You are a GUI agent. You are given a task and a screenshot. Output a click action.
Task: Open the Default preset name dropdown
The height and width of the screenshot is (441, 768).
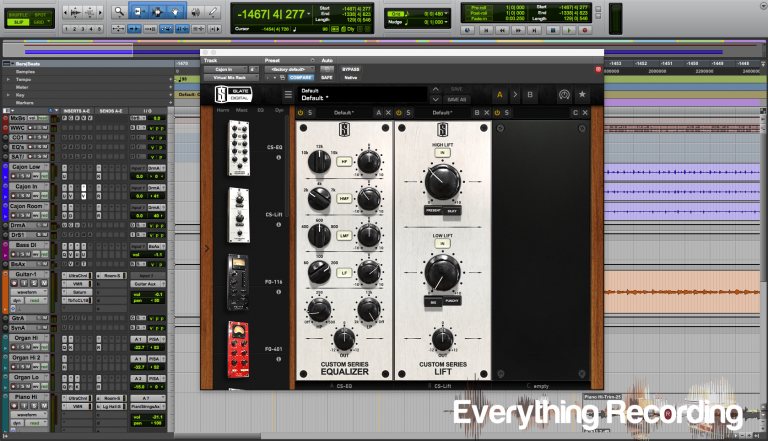coord(363,95)
